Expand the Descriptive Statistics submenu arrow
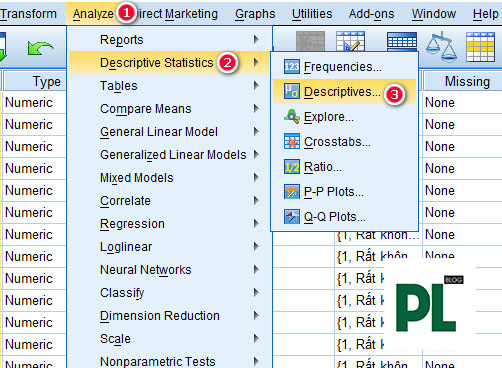Viewport: 502px width, 368px height. click(256, 62)
